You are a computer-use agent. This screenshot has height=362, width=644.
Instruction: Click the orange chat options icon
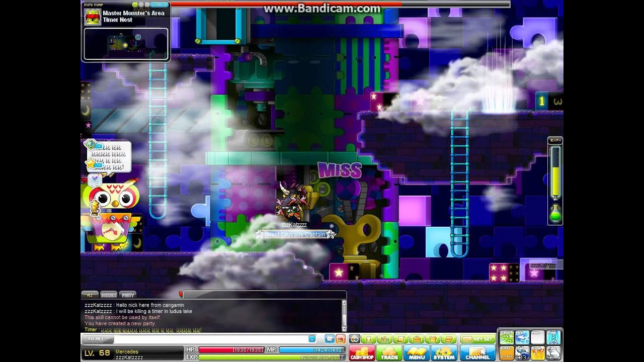[x=341, y=339]
